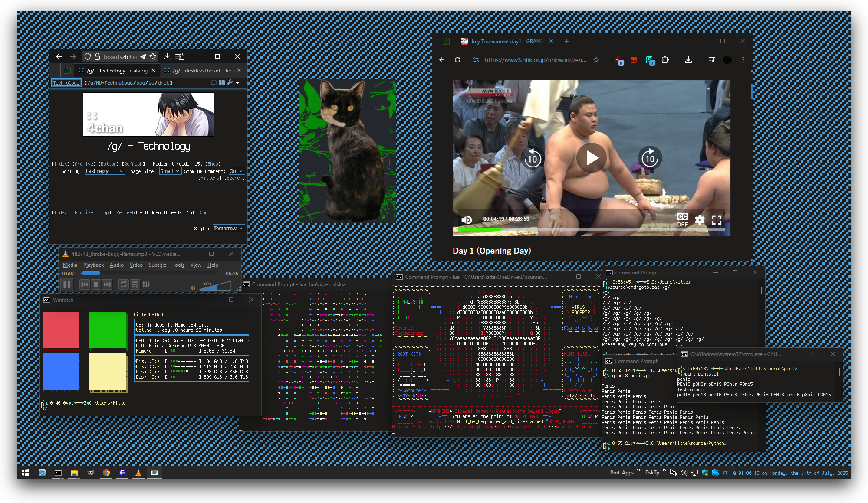This screenshot has height=503, width=868.
Task: Open the VLC Tools menu
Action: click(178, 265)
